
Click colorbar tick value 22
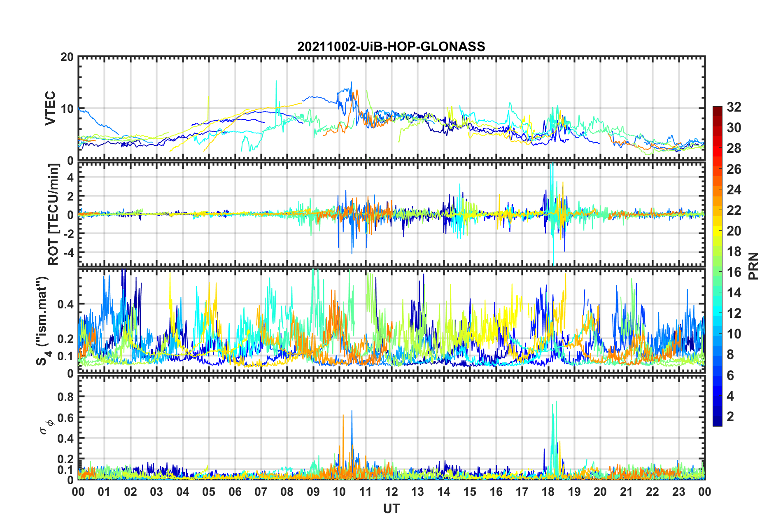[x=734, y=210]
